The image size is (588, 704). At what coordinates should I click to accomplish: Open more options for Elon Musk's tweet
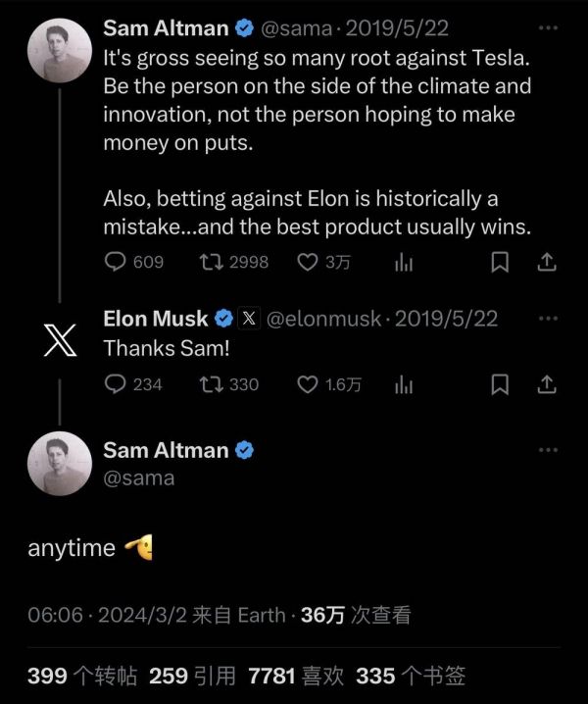click(548, 319)
